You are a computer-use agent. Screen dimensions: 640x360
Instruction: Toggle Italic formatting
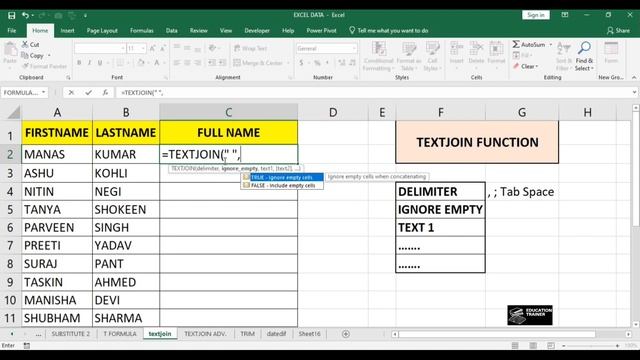click(x=89, y=62)
